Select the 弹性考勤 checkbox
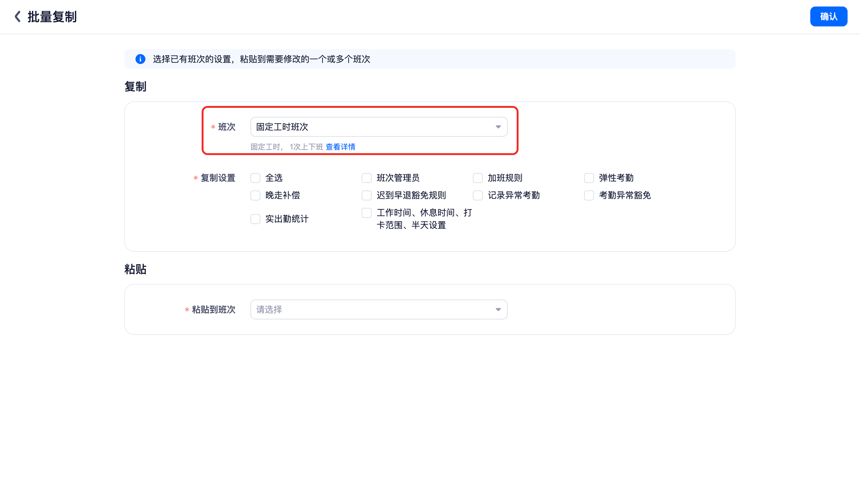 [589, 178]
